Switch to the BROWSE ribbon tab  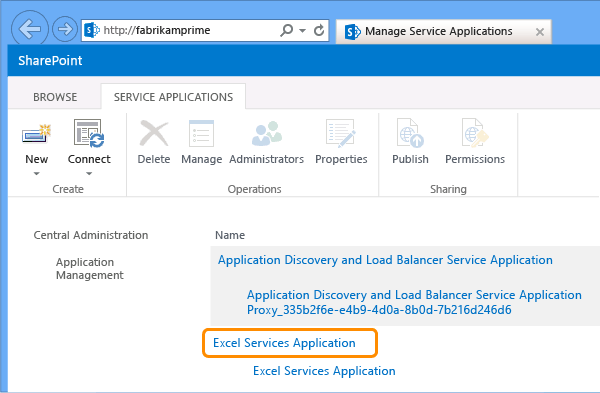coord(55,97)
